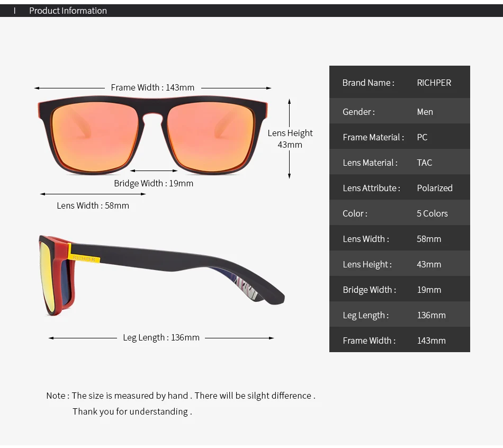The image size is (503, 448).
Task: Click the 'Frame Material :' table label
Action: [x=373, y=137]
